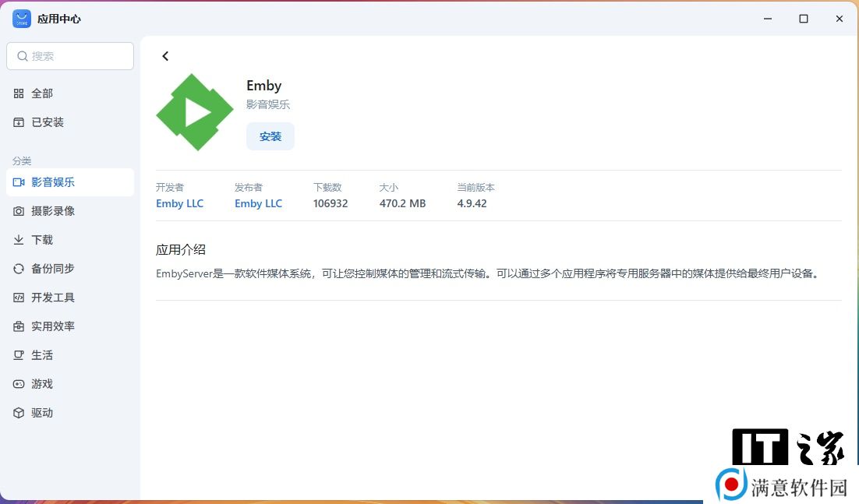Select the 游戏 category

[x=41, y=384]
